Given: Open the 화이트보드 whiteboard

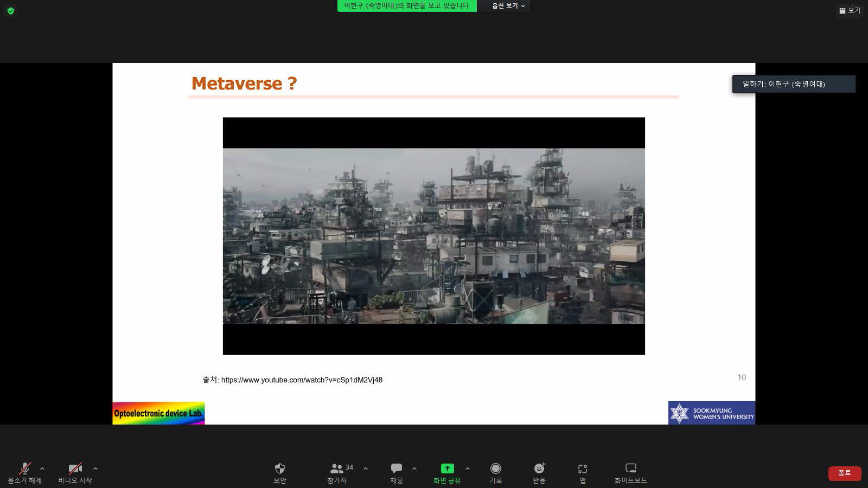Looking at the screenshot, I should [x=630, y=473].
